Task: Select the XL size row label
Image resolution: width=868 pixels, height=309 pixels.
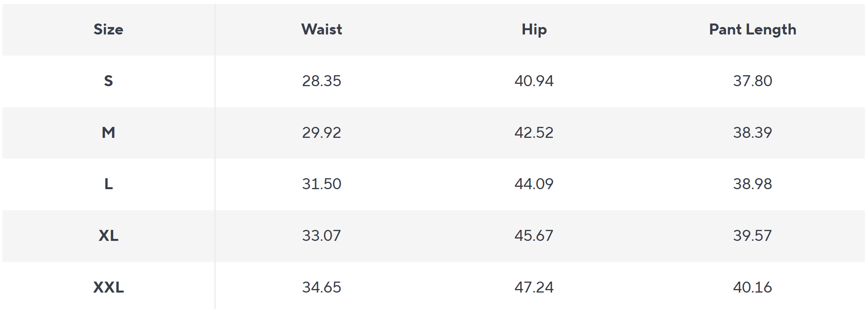Action: click(x=109, y=235)
